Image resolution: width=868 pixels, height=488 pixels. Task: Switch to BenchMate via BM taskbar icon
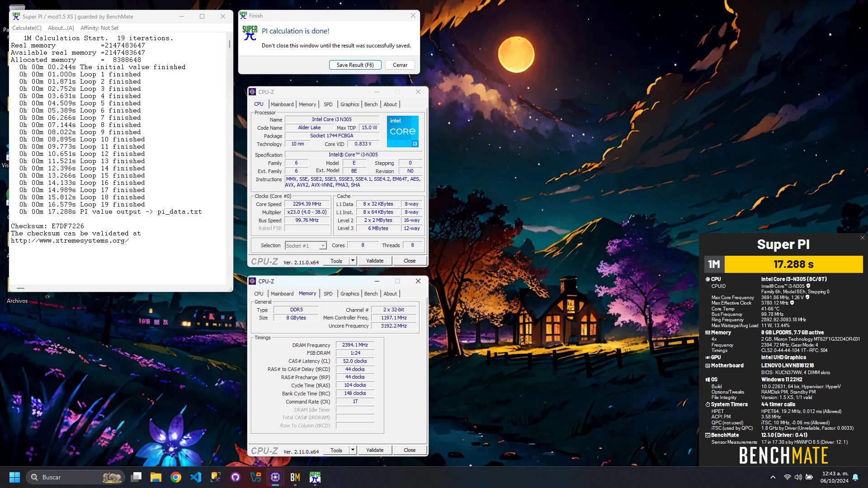[x=295, y=477]
